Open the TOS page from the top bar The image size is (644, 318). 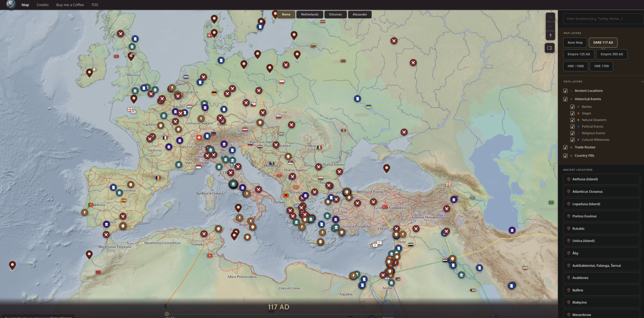click(95, 5)
